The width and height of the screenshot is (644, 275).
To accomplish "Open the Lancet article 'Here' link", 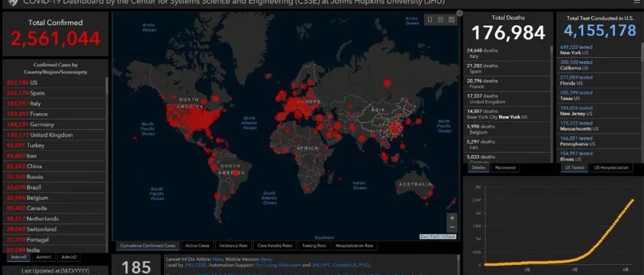I will click(217, 259).
